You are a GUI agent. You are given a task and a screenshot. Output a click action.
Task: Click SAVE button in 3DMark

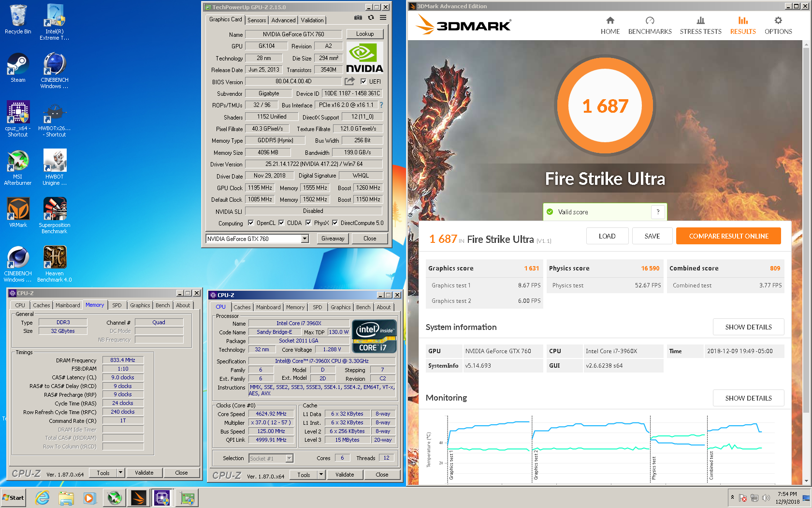[652, 236]
